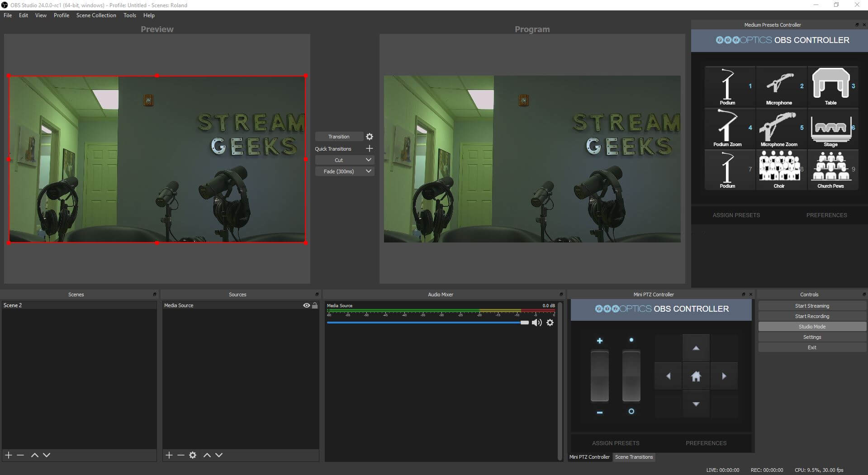Switch to the Scene Transitions tab
This screenshot has width=868, height=475.
[634, 457]
